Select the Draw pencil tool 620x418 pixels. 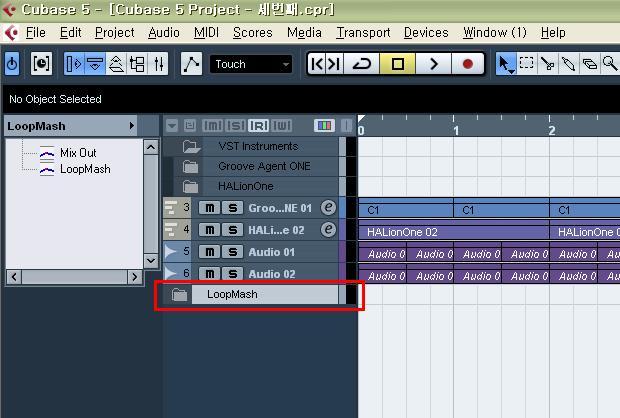click(x=568, y=63)
